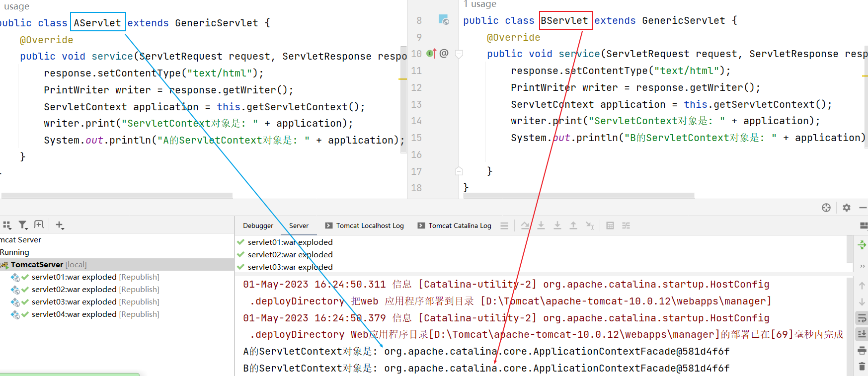Open the add service plus dropdown

tap(60, 225)
